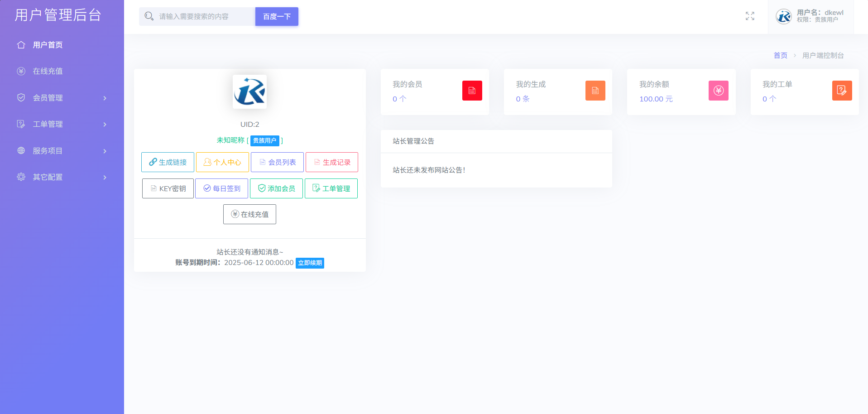Screen dimensions: 868x414
Task: Click the 我的工单 work-order icon
Action: [x=842, y=91]
